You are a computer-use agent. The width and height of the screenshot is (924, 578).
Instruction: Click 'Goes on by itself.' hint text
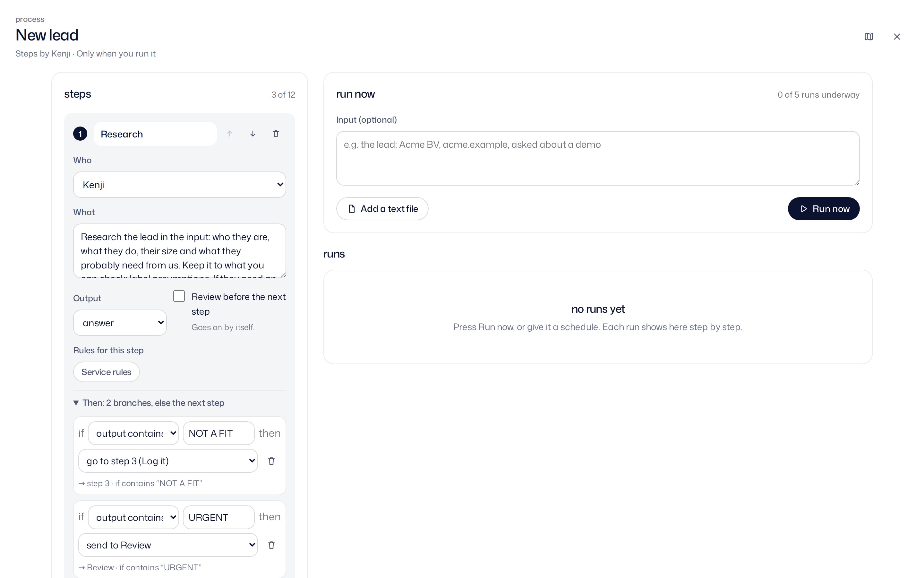click(x=223, y=327)
